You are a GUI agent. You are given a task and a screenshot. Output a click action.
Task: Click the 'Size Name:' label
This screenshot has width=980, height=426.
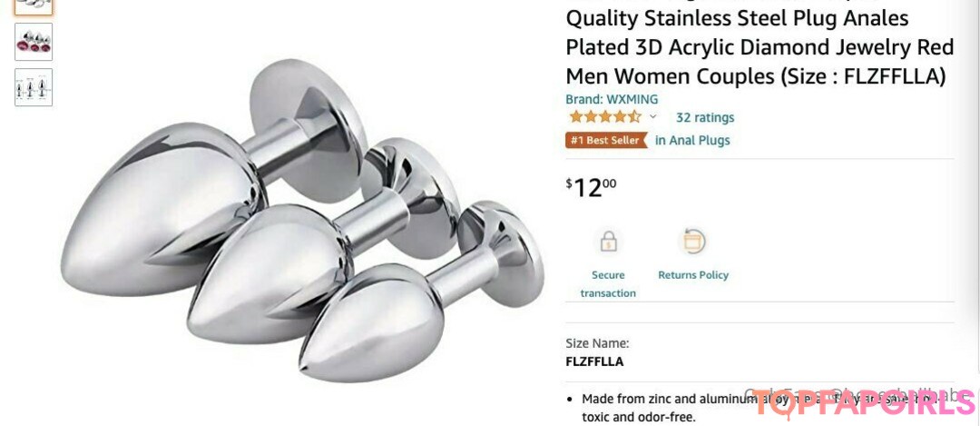click(x=597, y=342)
